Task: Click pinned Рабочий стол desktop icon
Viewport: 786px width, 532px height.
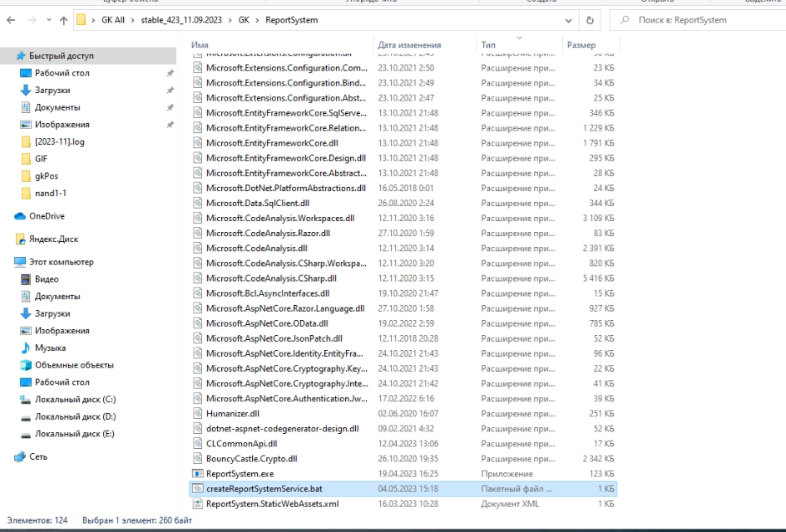Action: 26,73
